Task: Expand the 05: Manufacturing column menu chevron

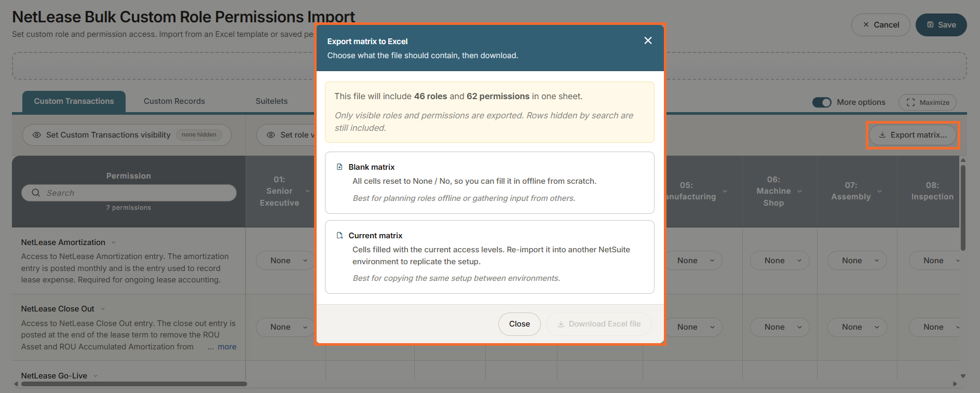Action: pos(725,191)
